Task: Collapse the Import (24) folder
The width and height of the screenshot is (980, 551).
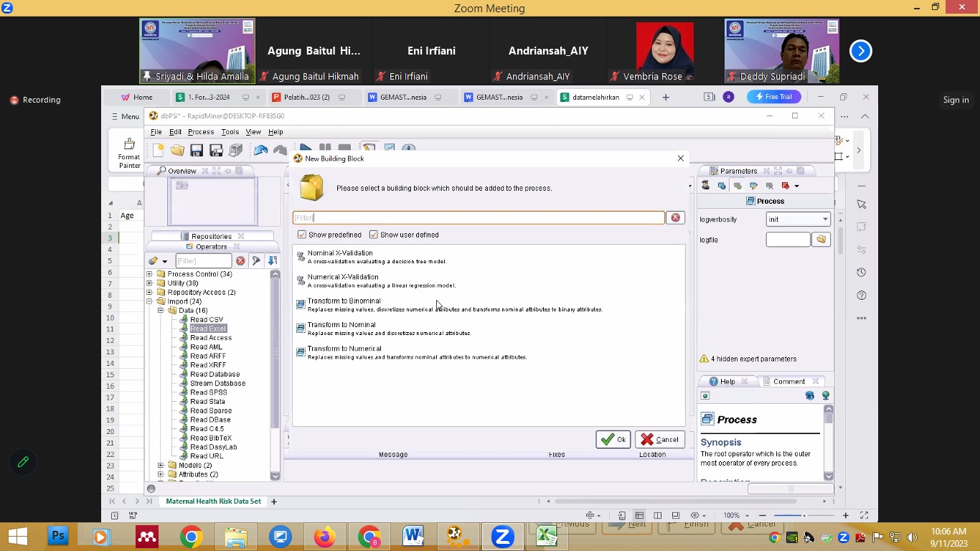Action: [149, 301]
